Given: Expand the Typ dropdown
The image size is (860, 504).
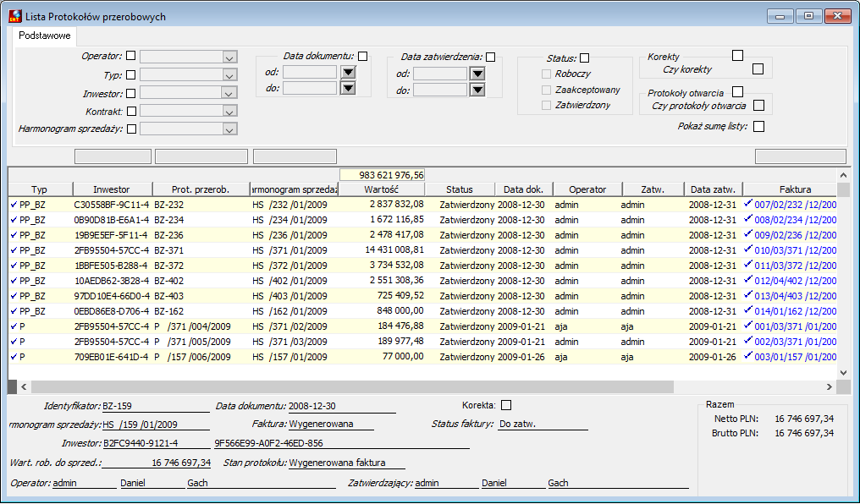Looking at the screenshot, I should [229, 75].
